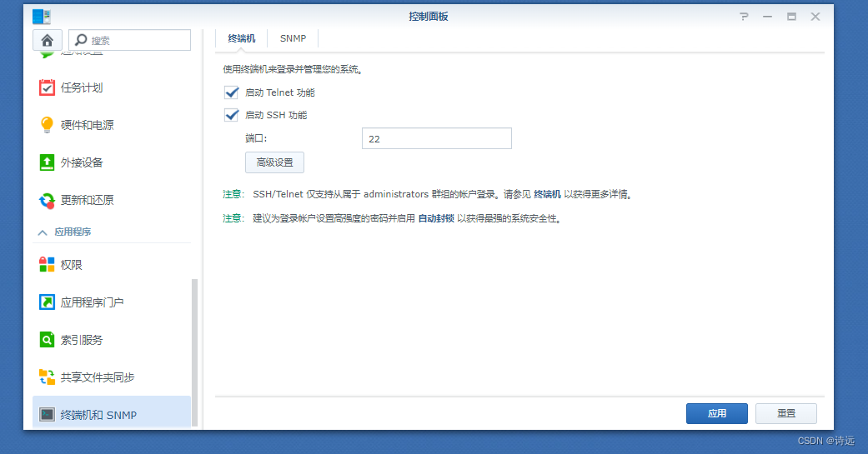The width and height of the screenshot is (868, 454).
Task: Open the help question mark
Action: click(744, 17)
